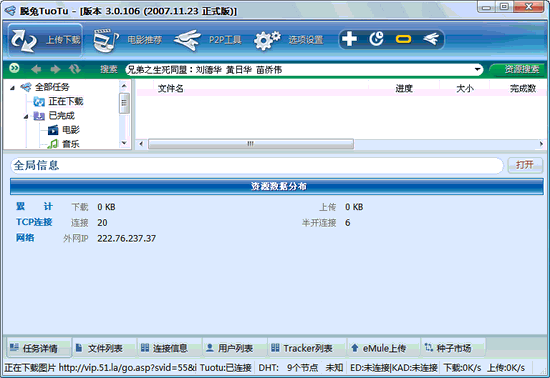Click the external IP 222.76.237.37 value
The image size is (550, 378).
click(127, 238)
